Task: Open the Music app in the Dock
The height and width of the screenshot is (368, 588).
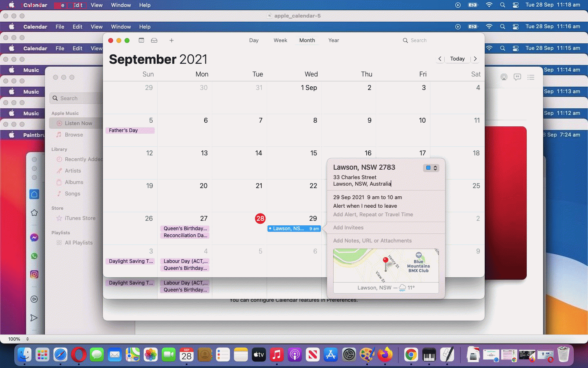Action: point(276,355)
